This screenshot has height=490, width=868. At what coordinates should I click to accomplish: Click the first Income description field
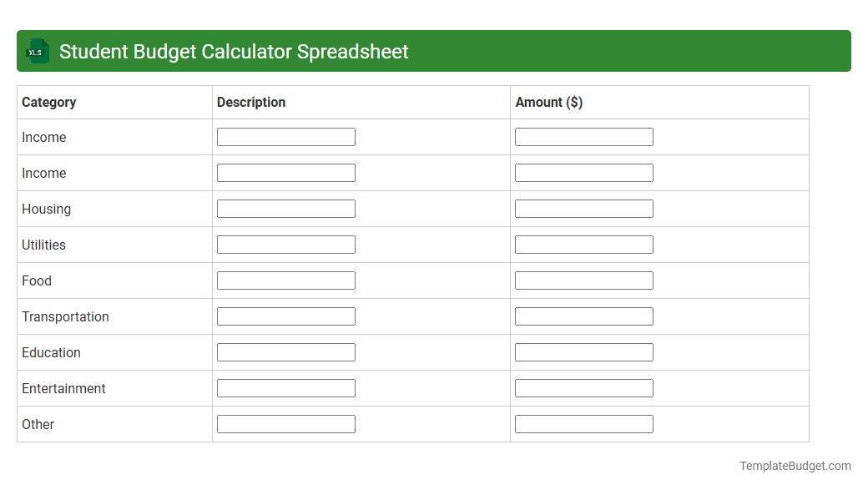click(285, 136)
